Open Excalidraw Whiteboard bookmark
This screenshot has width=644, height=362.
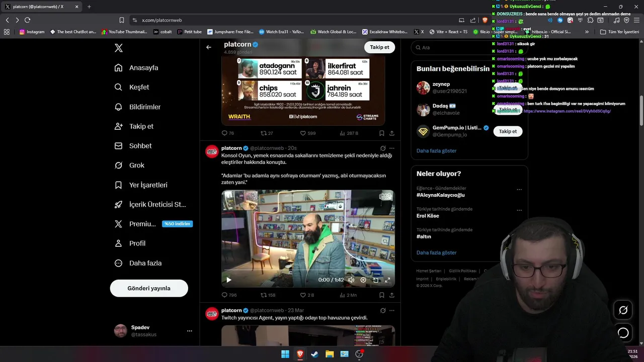(x=385, y=32)
